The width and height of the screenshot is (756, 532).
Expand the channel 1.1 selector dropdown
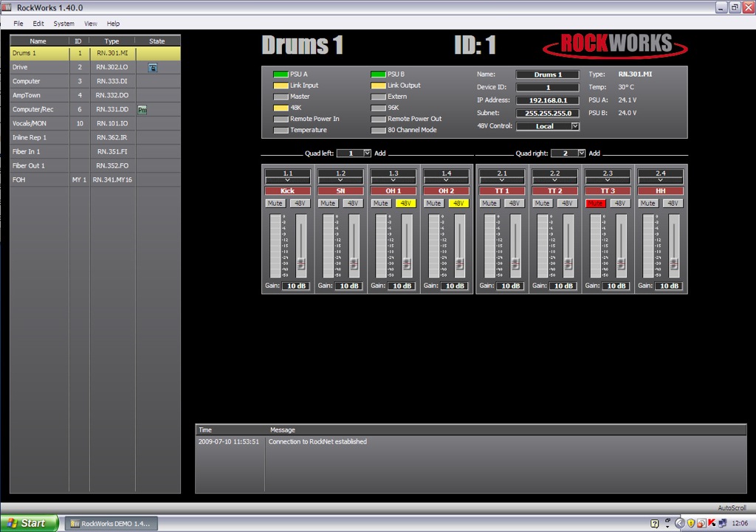click(288, 180)
